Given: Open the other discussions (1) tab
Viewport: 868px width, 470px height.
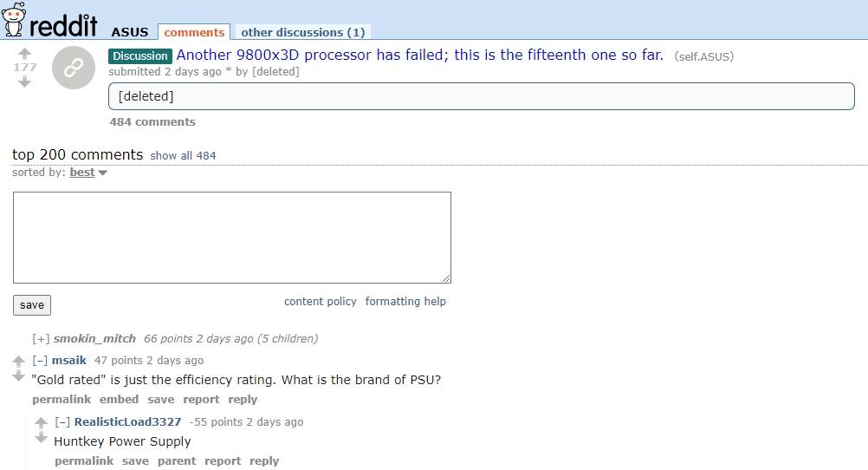Looking at the screenshot, I should coord(302,32).
